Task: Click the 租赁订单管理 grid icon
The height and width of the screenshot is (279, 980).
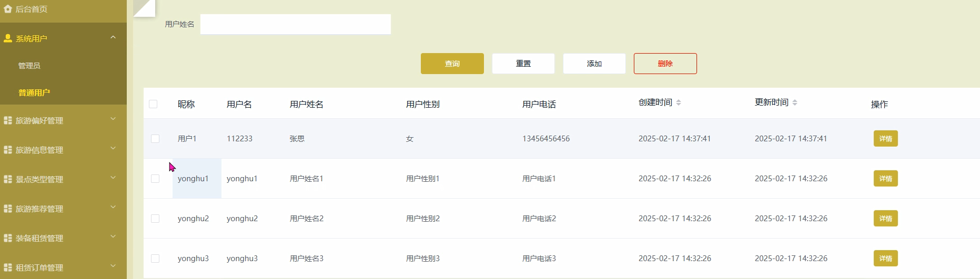Action: point(7,267)
